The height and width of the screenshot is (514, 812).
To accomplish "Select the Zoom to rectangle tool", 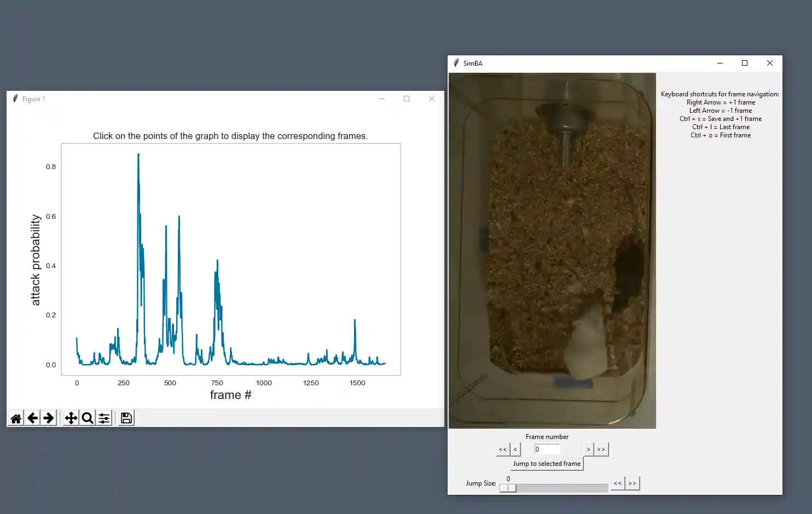I will 88,418.
